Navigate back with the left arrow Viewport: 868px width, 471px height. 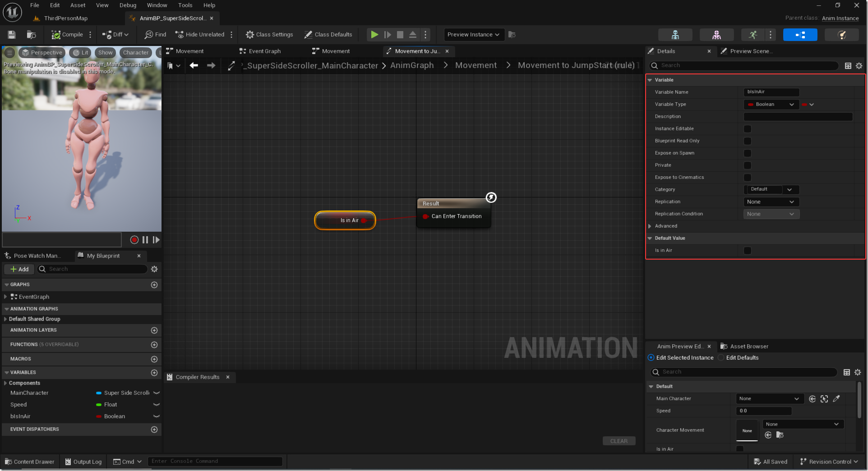194,66
